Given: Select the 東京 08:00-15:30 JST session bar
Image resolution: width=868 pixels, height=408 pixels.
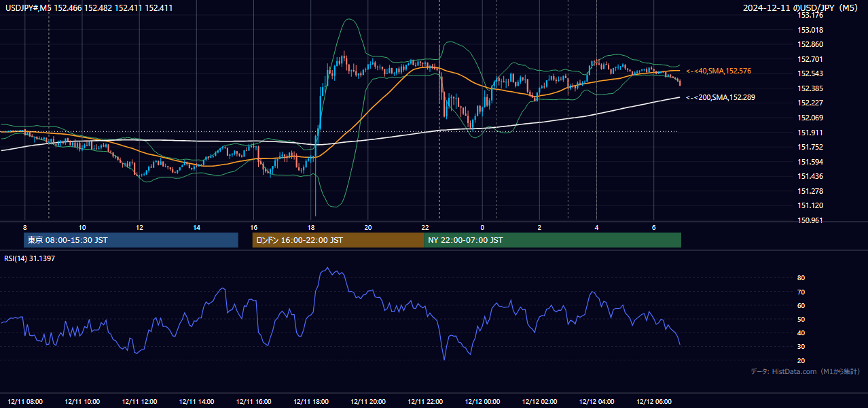Looking at the screenshot, I should (131, 240).
